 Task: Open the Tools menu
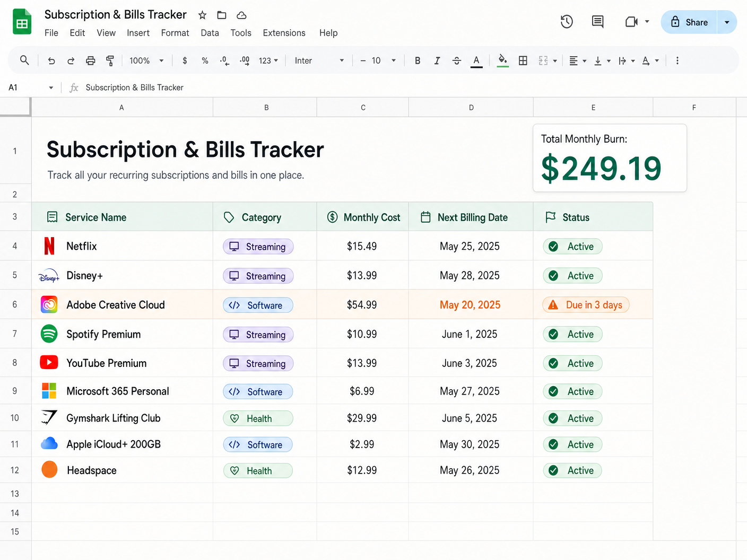point(241,33)
